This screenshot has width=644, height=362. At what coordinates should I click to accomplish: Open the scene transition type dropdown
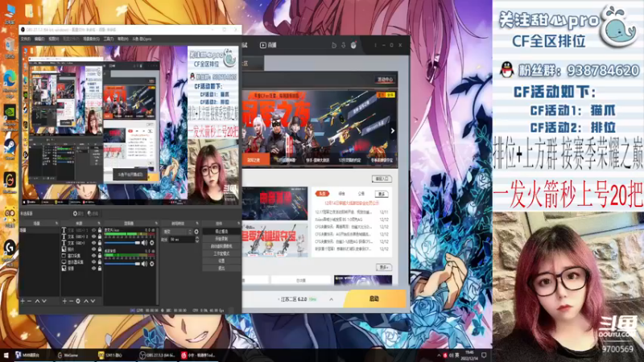[177, 232]
